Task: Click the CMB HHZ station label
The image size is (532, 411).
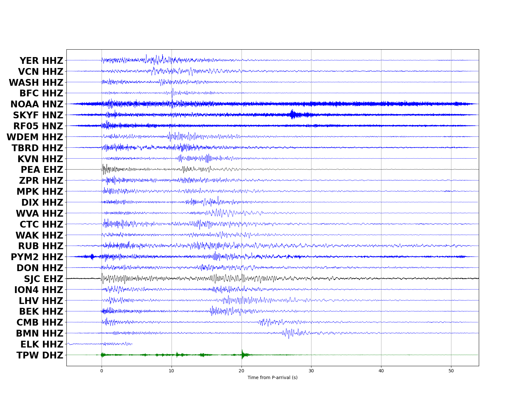Action: point(40,322)
